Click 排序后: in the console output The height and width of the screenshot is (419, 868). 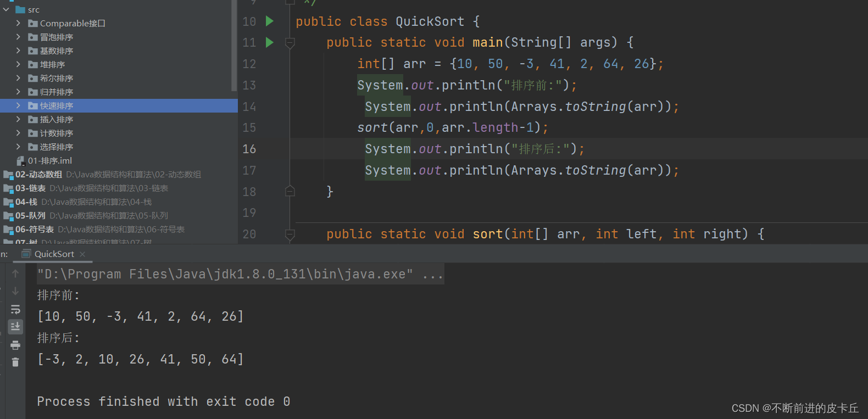tap(58, 338)
